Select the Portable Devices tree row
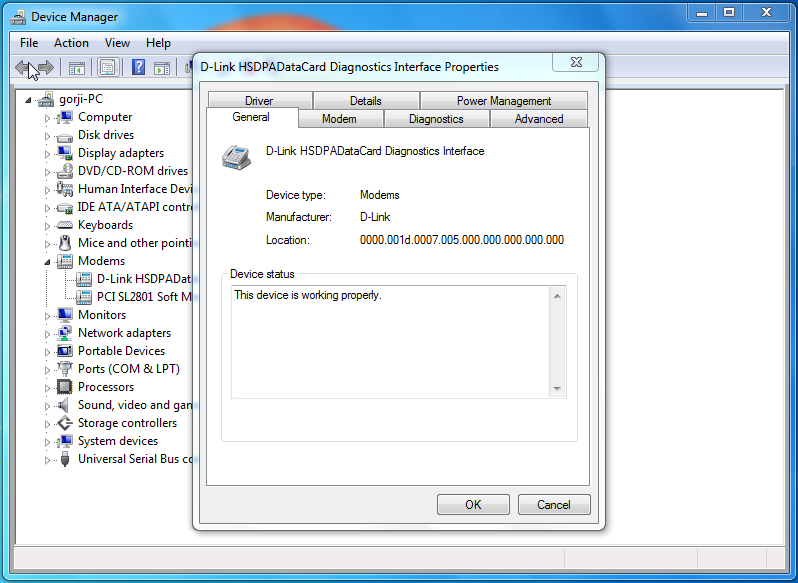This screenshot has height=583, width=798. point(121,351)
